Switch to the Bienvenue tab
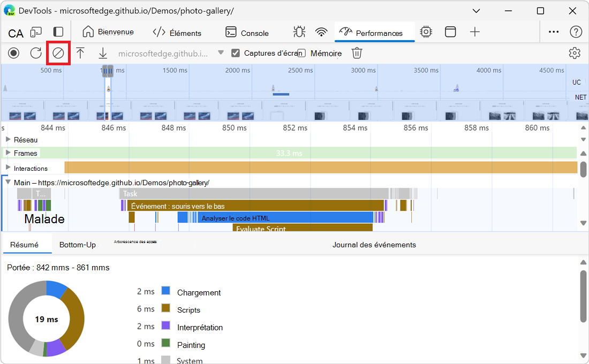 pyautogui.click(x=108, y=32)
